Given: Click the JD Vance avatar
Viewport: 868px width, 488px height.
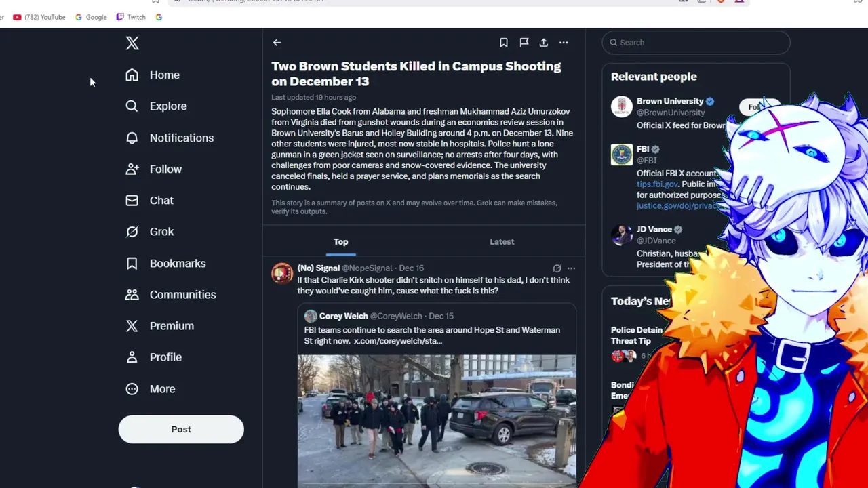Looking at the screenshot, I should point(622,235).
